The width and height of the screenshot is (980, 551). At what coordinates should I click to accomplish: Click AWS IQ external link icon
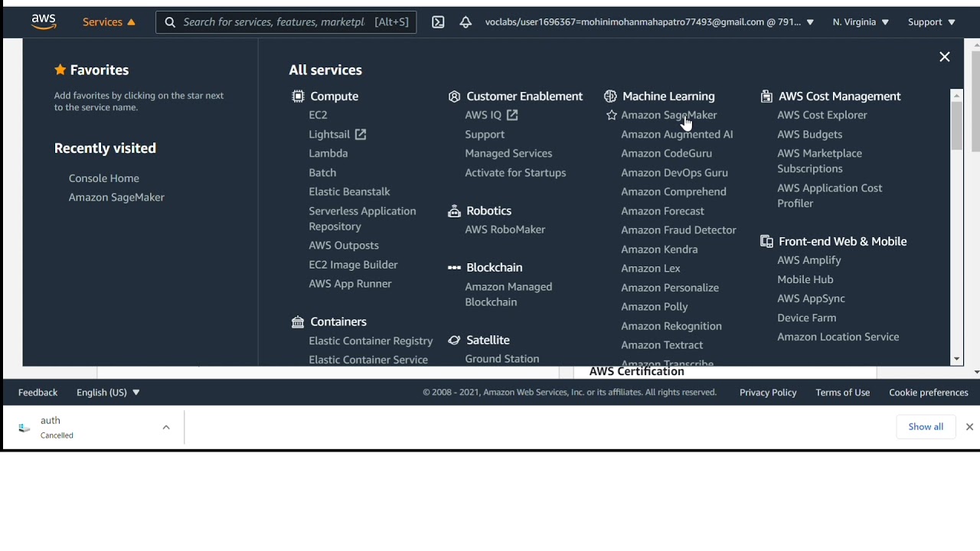tap(512, 115)
